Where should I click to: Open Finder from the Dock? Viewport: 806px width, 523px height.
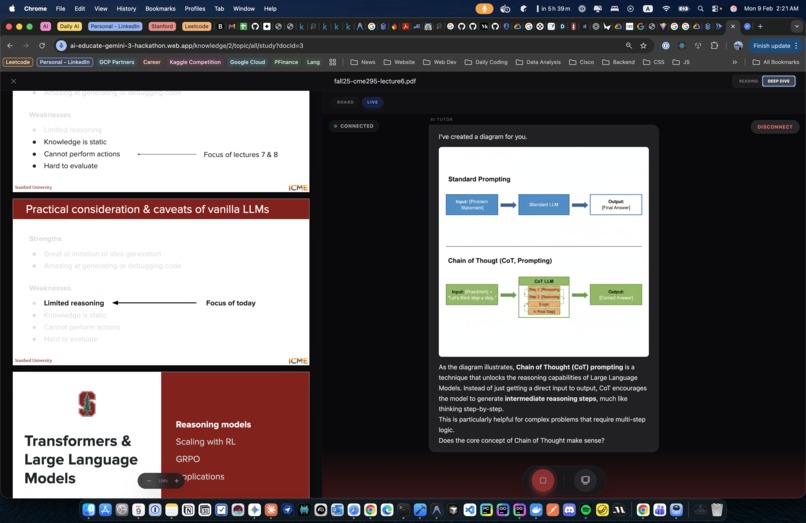click(x=89, y=510)
